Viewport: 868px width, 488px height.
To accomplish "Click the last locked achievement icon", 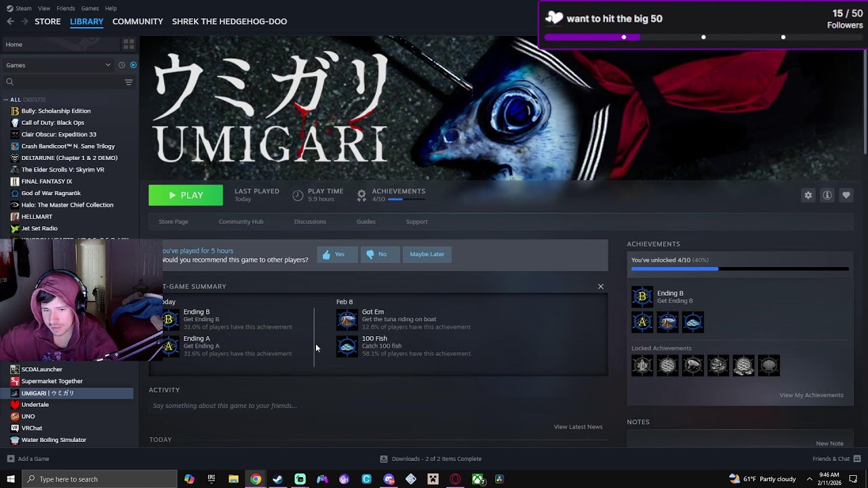I will pyautogui.click(x=769, y=366).
